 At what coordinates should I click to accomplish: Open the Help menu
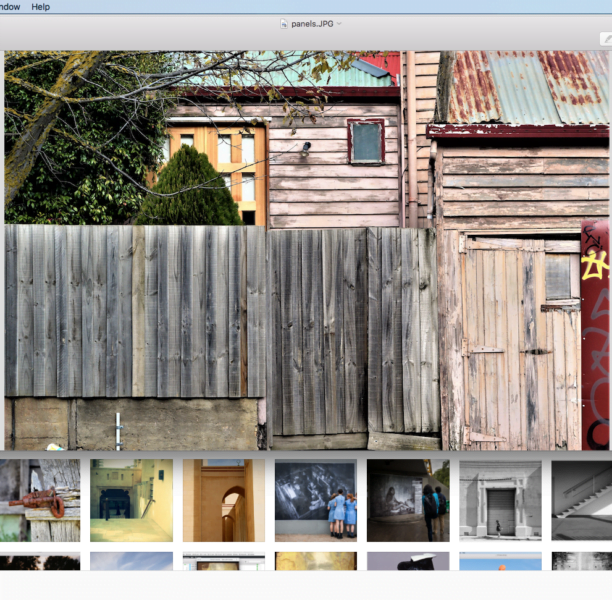click(x=40, y=6)
